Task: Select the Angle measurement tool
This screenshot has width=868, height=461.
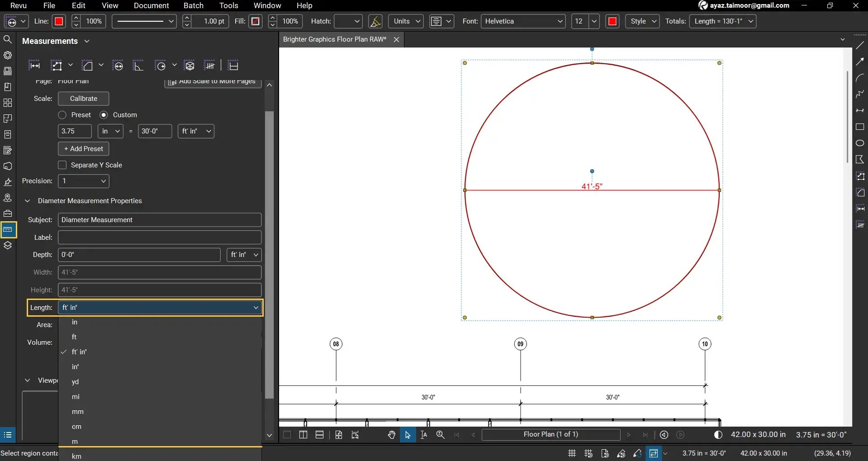Action: 138,65
